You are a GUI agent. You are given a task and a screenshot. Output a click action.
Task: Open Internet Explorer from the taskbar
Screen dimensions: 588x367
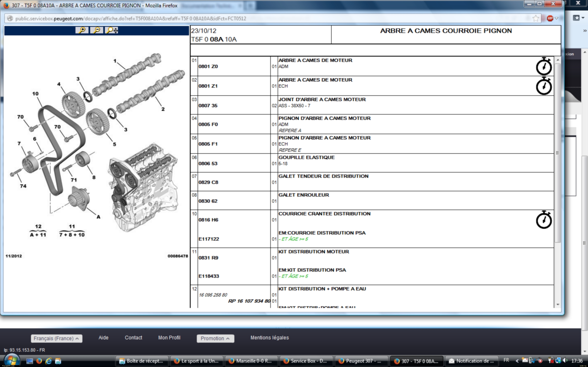point(49,361)
